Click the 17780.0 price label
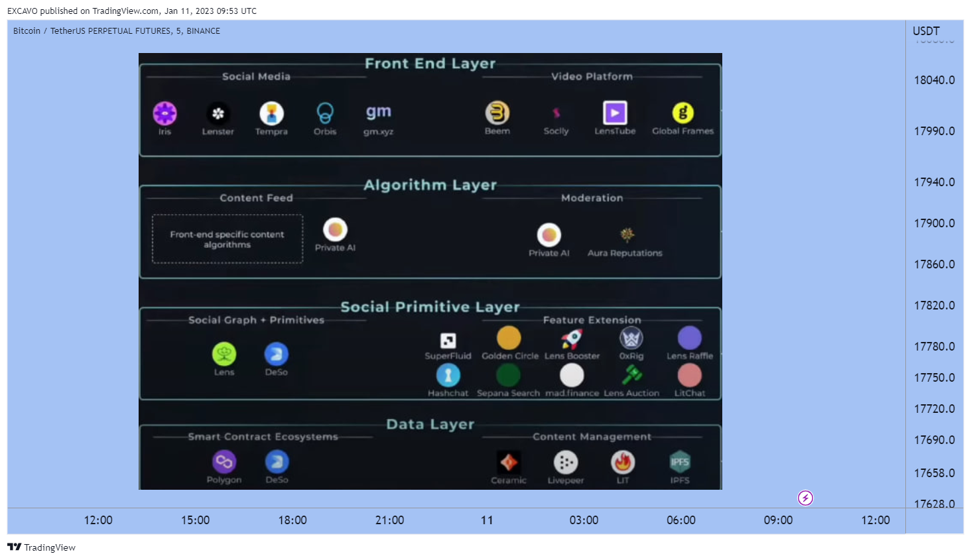The height and width of the screenshot is (560, 971). coord(935,347)
